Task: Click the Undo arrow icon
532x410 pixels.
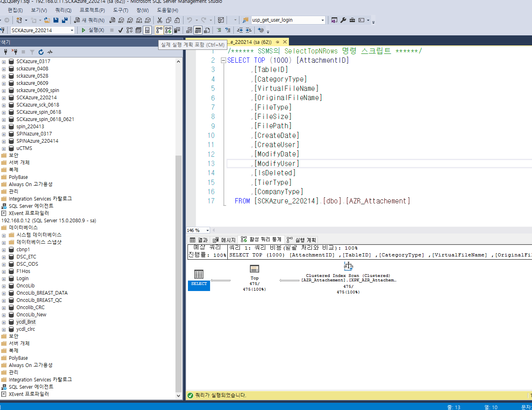Action: coord(189,20)
